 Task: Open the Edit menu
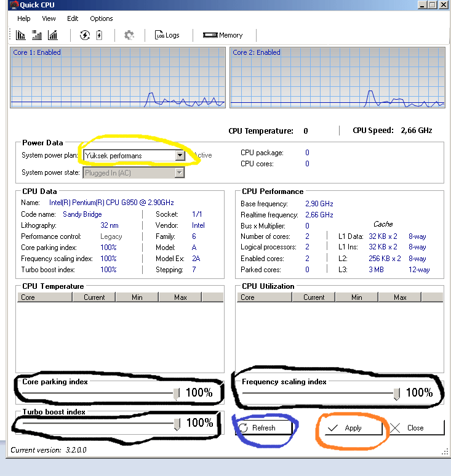click(73, 18)
